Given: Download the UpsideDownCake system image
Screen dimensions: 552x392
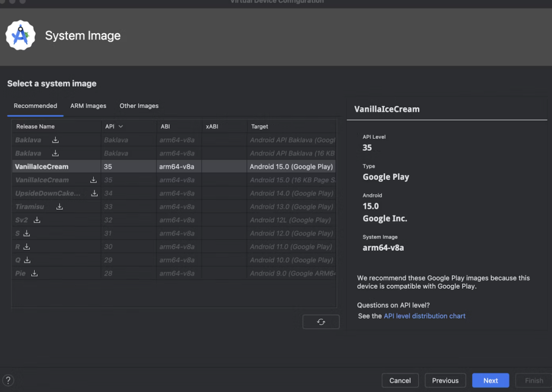Looking at the screenshot, I should click(94, 193).
